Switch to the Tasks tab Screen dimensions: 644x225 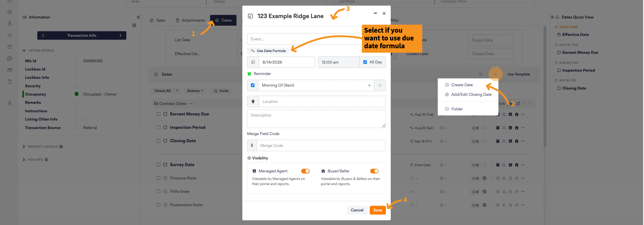coord(157,20)
